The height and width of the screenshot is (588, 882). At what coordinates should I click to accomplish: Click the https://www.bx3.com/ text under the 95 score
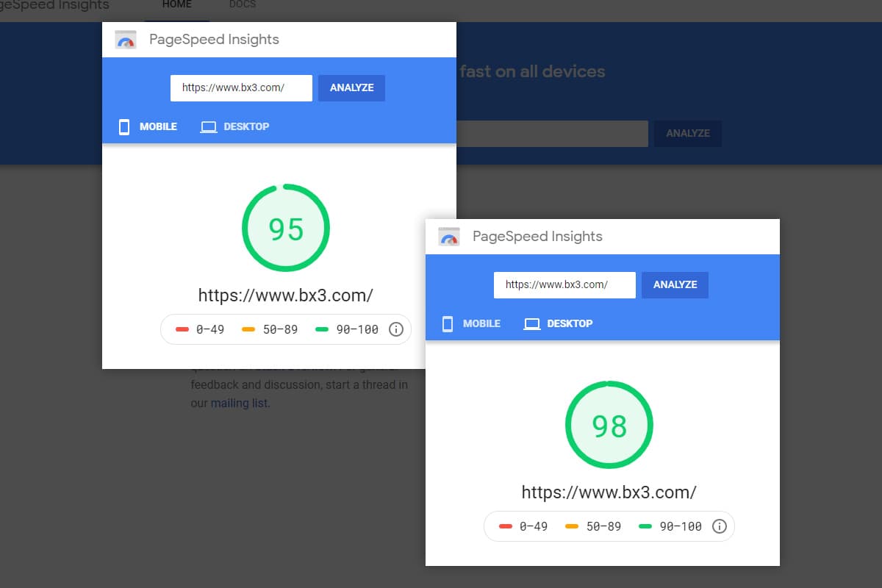tap(286, 295)
